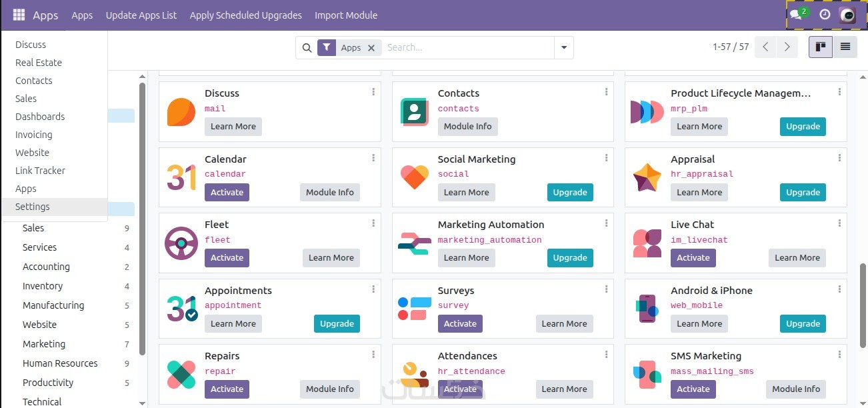Activate the Surveys module
Image resolution: width=868 pixels, height=408 pixels.
(460, 323)
